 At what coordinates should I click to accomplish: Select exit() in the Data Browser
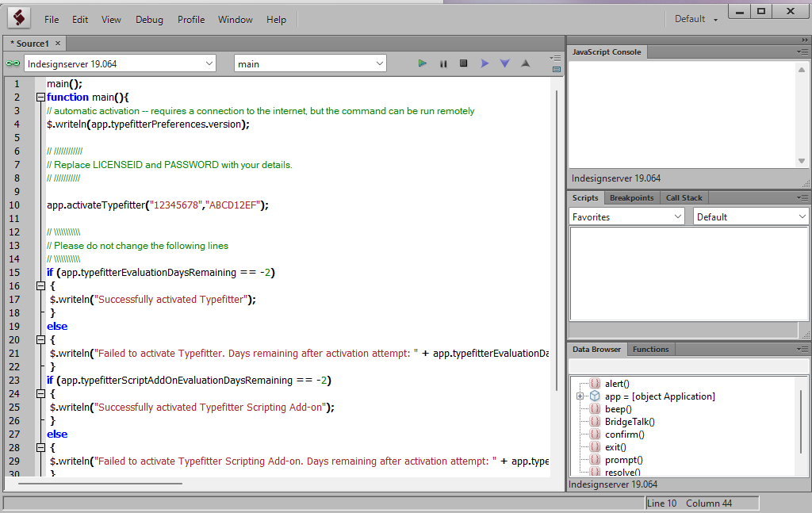[615, 447]
